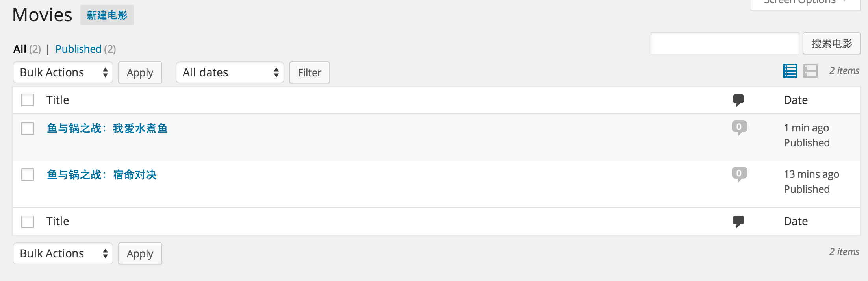
Task: Open top Bulk Actions dropdown
Action: coord(63,72)
